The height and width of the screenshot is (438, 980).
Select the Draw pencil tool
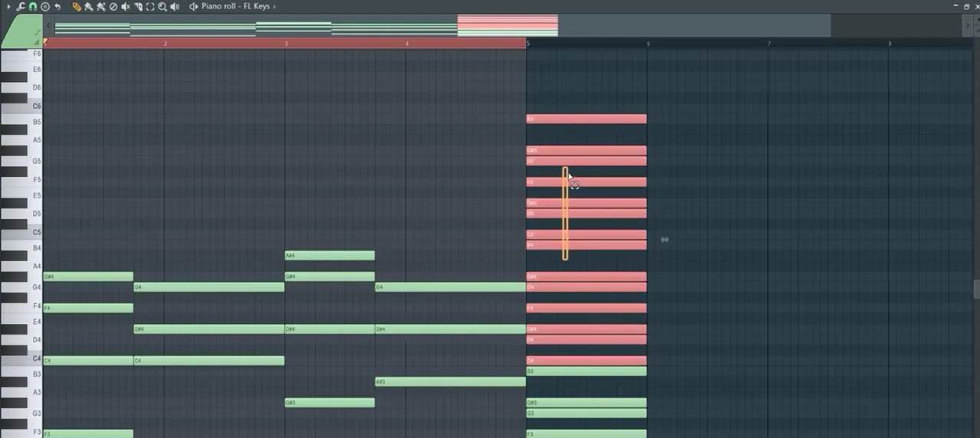pyautogui.click(x=77, y=6)
